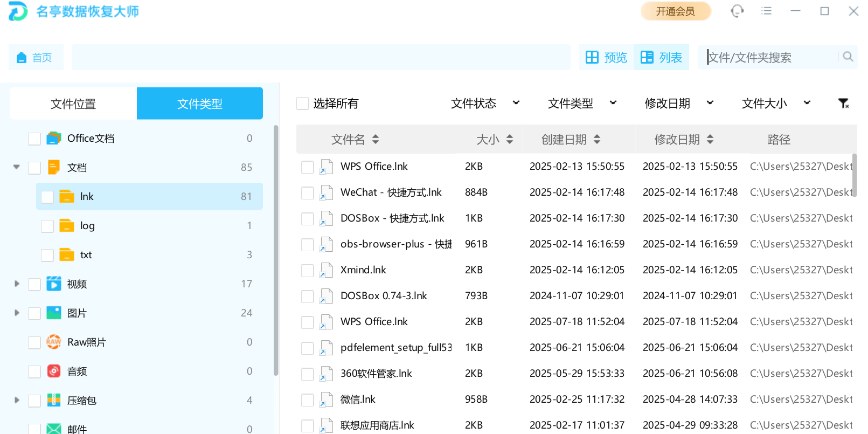Switch to 预览 view

pos(607,57)
